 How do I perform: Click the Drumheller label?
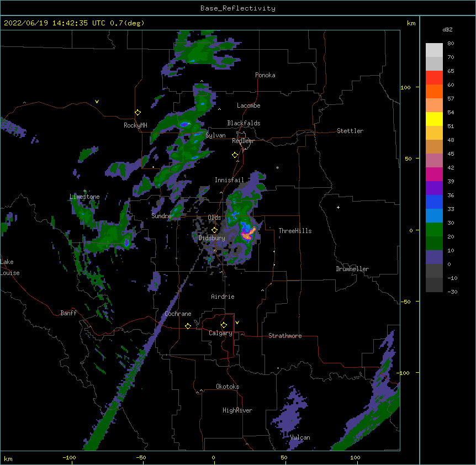click(352, 269)
